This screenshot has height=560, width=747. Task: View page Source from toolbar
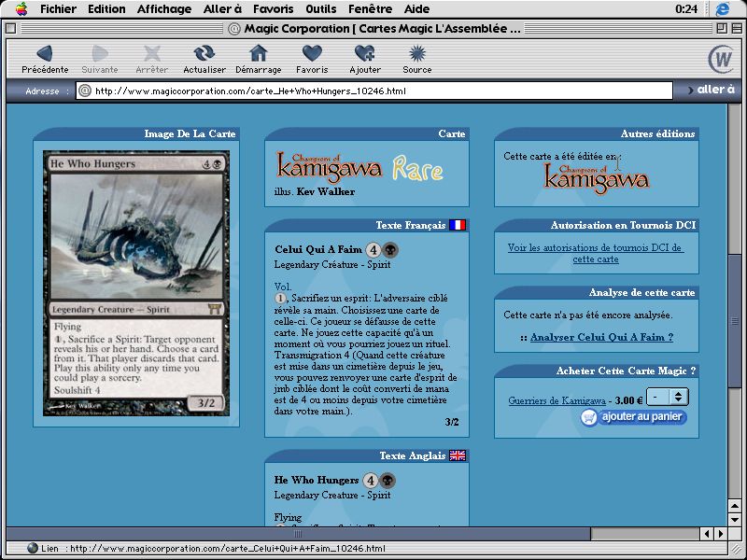pyautogui.click(x=416, y=59)
